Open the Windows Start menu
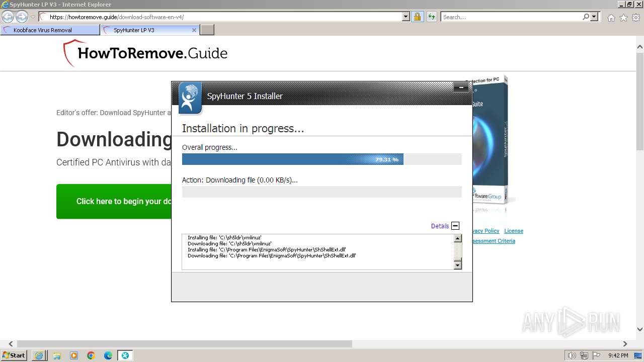This screenshot has height=362, width=644. [x=14, y=355]
